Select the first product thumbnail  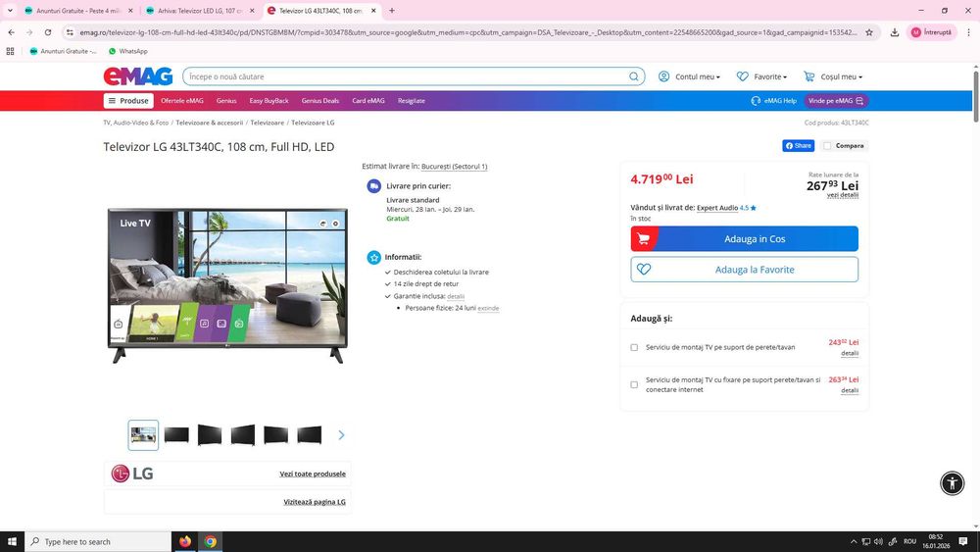(143, 435)
